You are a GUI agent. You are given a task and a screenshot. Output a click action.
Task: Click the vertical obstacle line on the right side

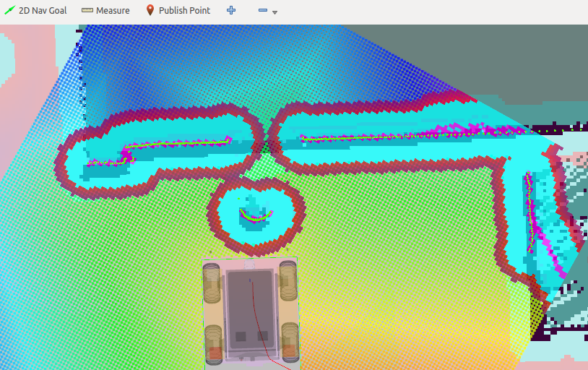pyautogui.click(x=530, y=213)
